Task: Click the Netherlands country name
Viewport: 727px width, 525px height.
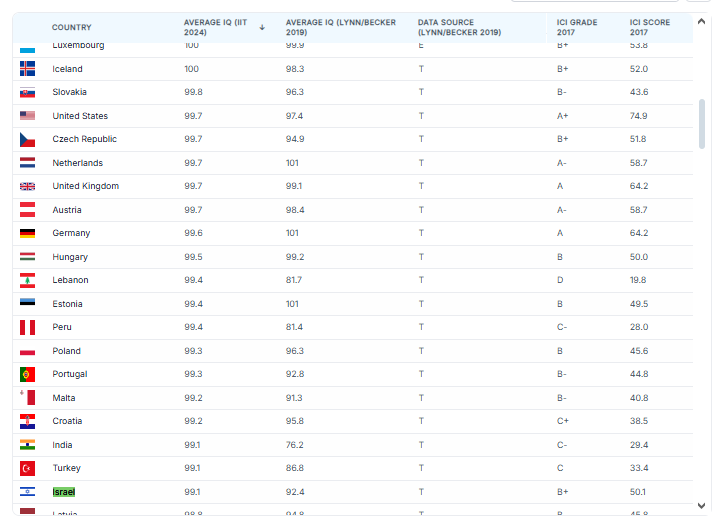Action: [x=77, y=163]
